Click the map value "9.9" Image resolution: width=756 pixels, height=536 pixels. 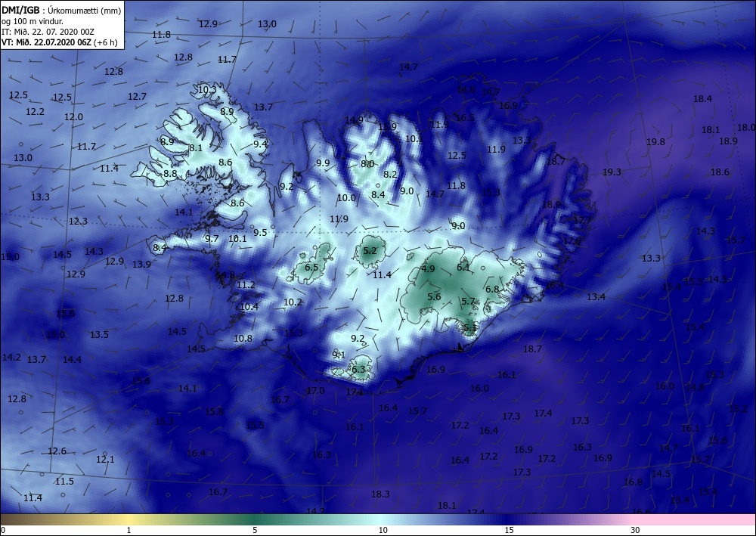tap(323, 163)
